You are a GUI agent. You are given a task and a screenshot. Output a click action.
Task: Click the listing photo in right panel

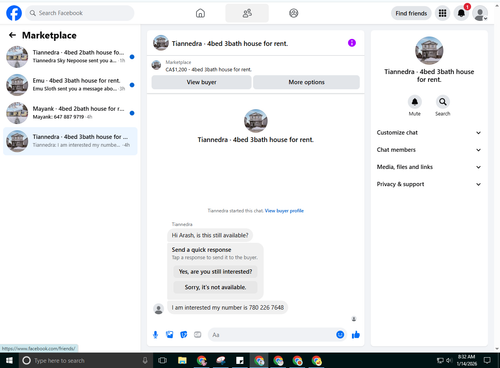coord(429,51)
